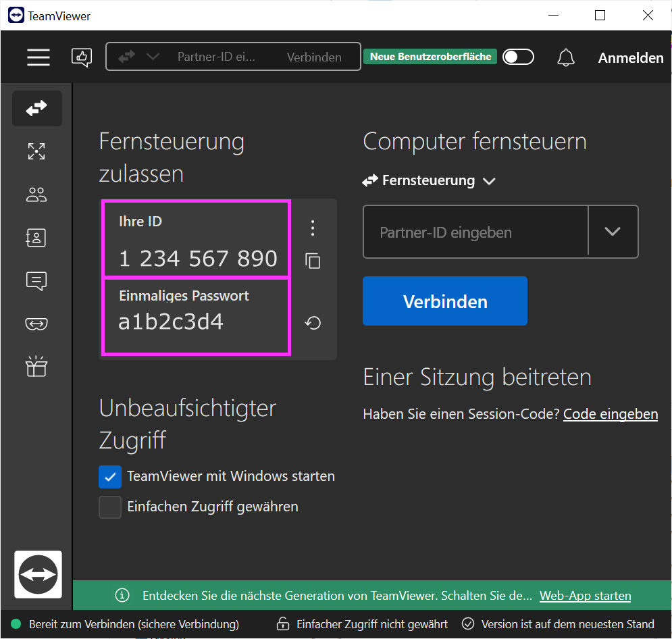Open the Augmented Reality headset sidebar icon
This screenshot has height=639, width=672.
click(x=36, y=324)
